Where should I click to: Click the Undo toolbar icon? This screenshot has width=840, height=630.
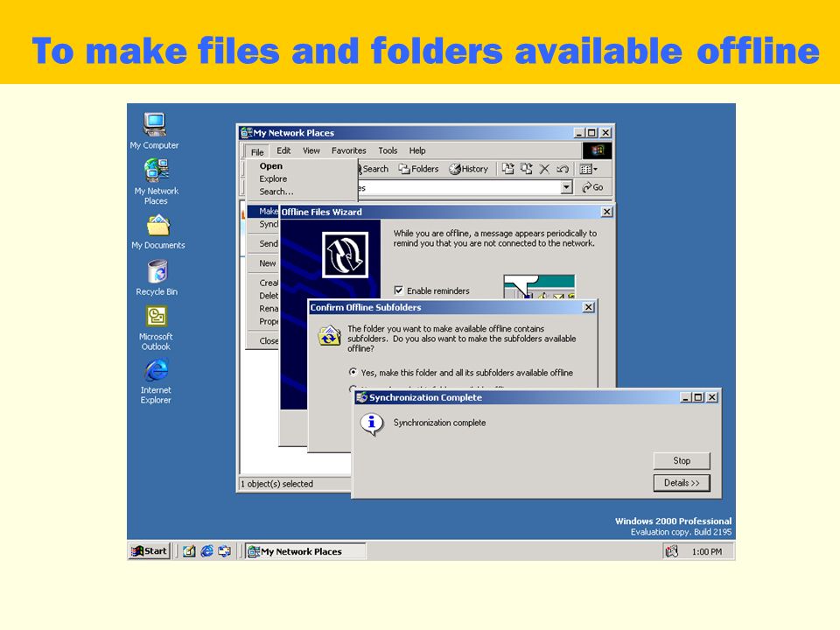[563, 169]
